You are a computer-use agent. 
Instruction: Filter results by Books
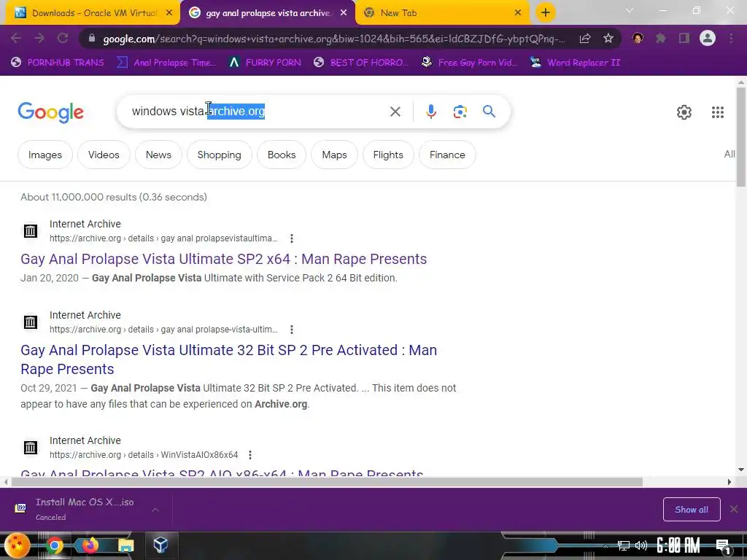[x=282, y=155]
